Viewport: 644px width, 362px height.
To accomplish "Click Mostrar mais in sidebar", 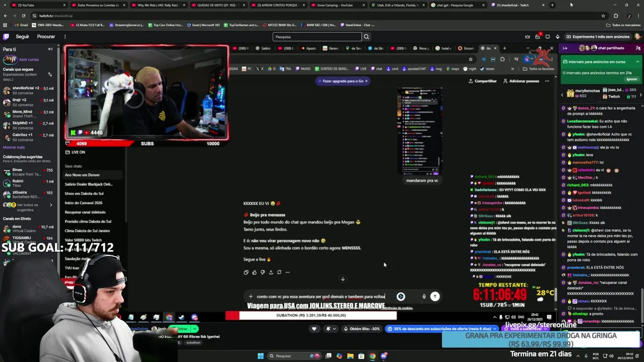I will click(x=14, y=147).
